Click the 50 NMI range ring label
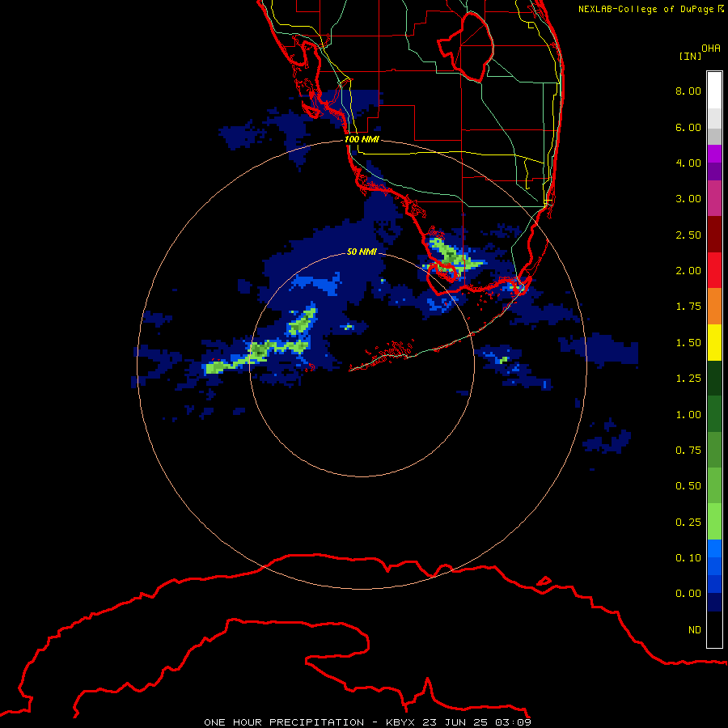The image size is (728, 728). tap(362, 252)
